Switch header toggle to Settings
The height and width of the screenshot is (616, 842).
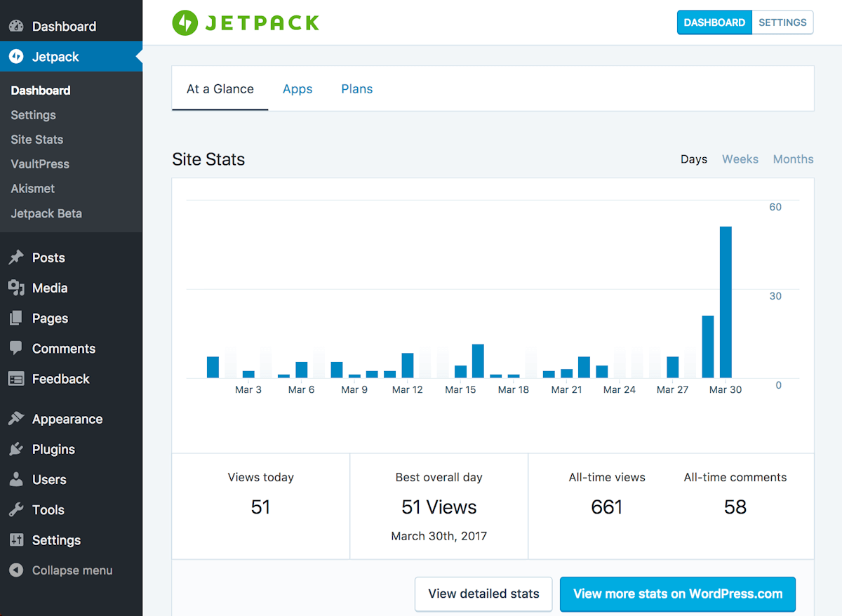coord(782,22)
